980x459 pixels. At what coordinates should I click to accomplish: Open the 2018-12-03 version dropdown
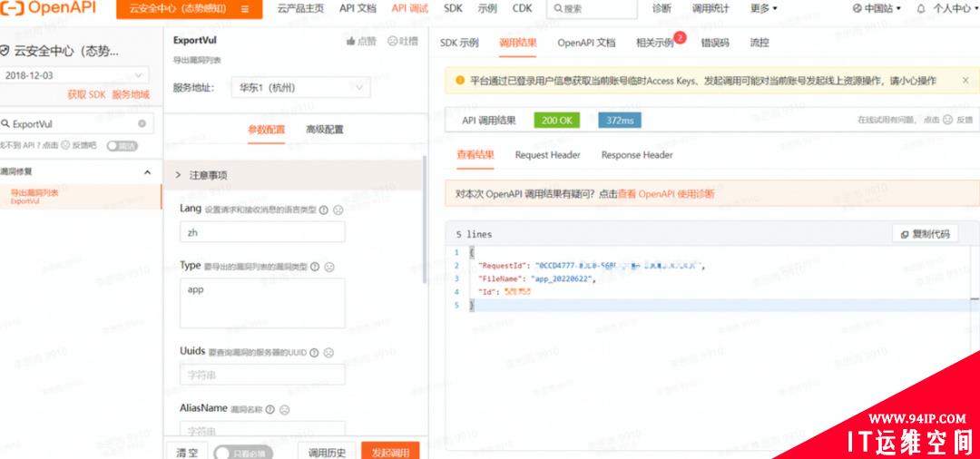click(74, 75)
